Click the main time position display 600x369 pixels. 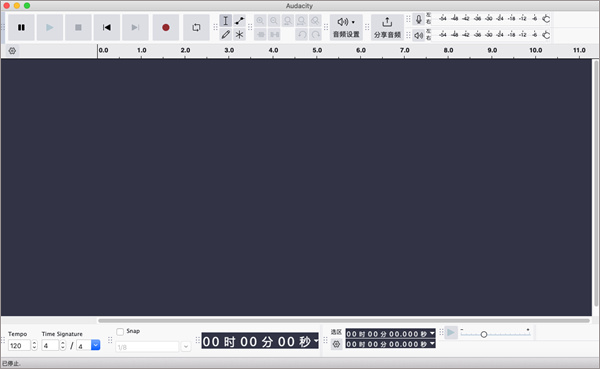pos(260,341)
